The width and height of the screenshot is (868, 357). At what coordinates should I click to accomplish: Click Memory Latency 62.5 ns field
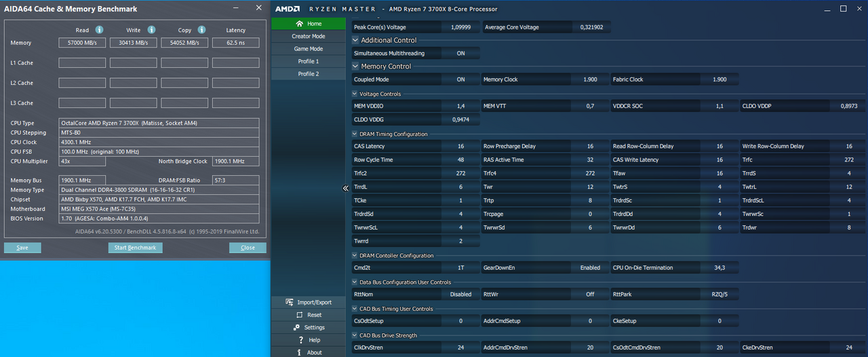[x=236, y=43]
